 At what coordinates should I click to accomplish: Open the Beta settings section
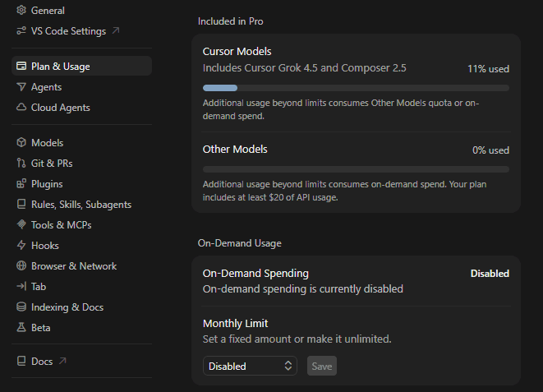click(x=81, y=327)
